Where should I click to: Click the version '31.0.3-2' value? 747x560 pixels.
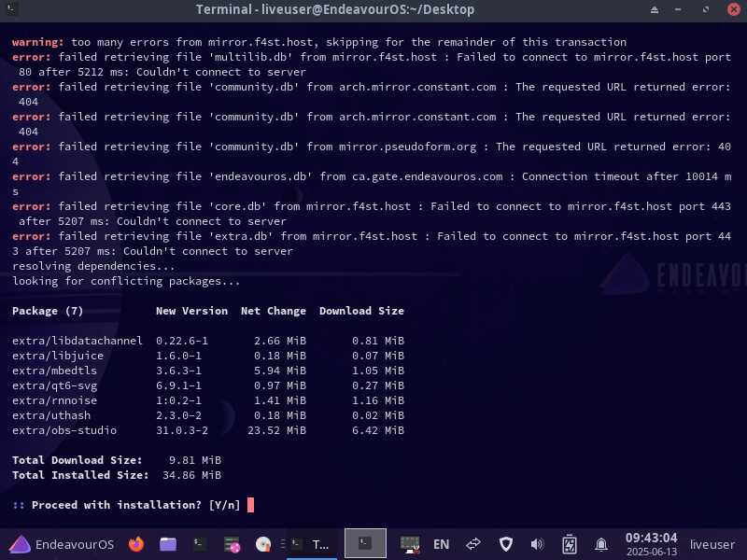point(182,430)
